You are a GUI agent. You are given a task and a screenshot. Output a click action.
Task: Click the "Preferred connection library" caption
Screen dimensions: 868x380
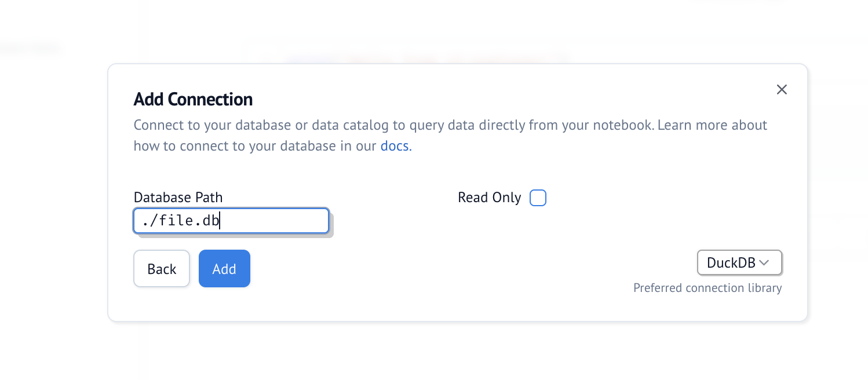pyautogui.click(x=707, y=288)
